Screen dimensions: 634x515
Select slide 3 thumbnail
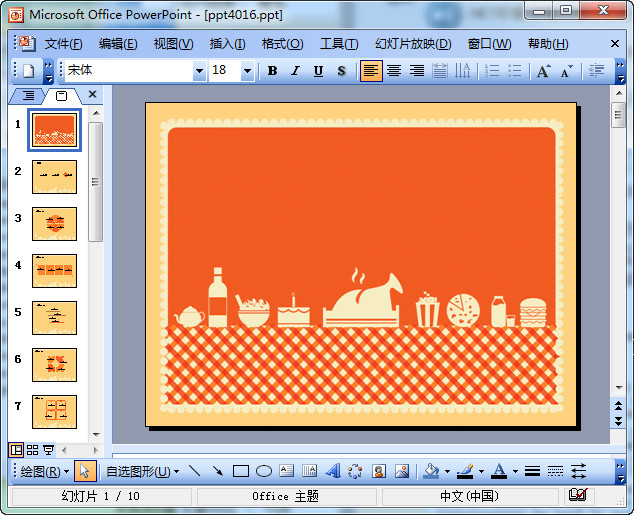(55, 224)
